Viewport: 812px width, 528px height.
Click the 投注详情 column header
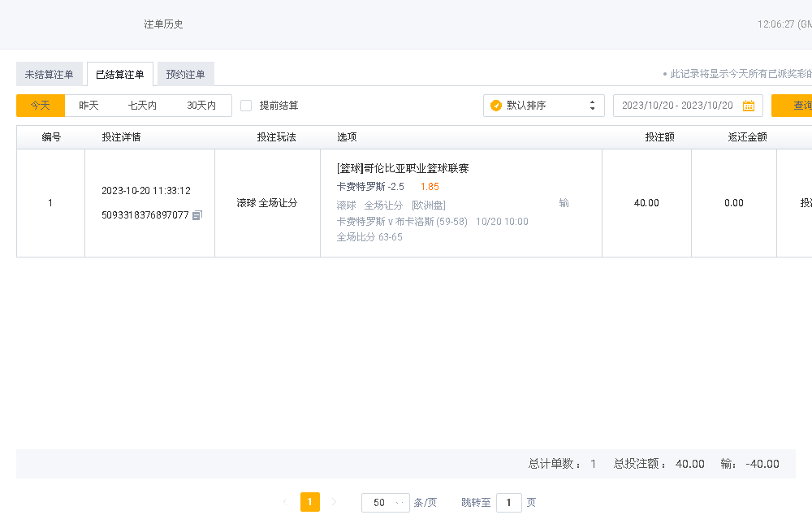pyautogui.click(x=121, y=137)
